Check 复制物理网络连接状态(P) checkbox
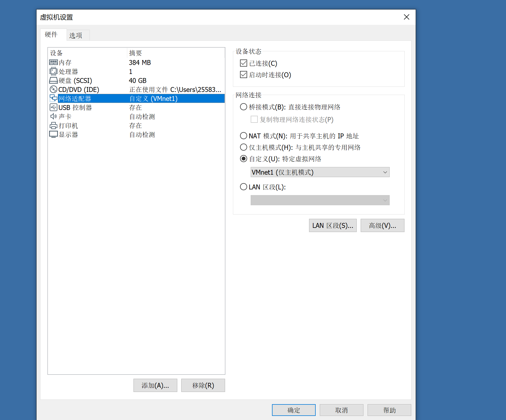This screenshot has height=420, width=506. pos(254,120)
